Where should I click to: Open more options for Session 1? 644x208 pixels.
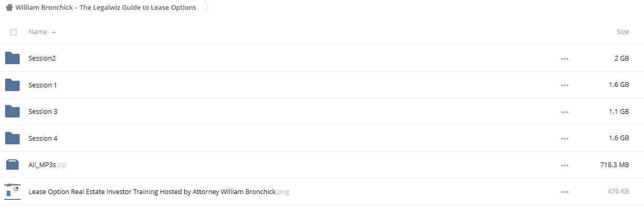click(564, 85)
